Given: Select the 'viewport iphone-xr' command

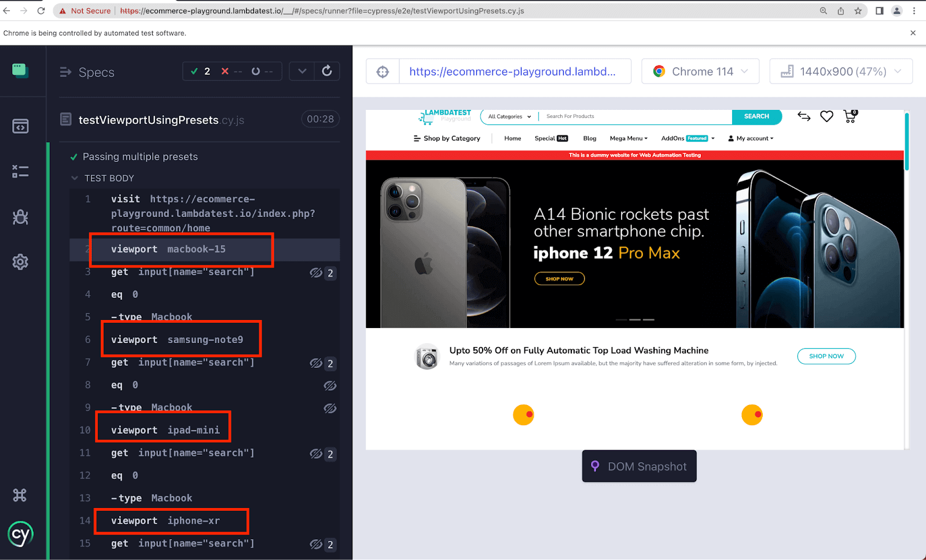Looking at the screenshot, I should pos(204,521).
